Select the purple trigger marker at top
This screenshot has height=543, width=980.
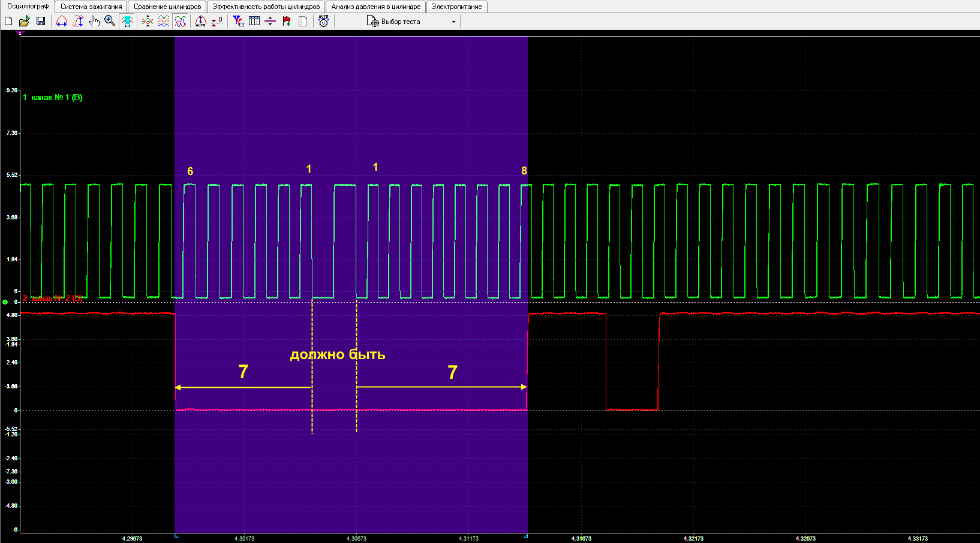(x=20, y=34)
